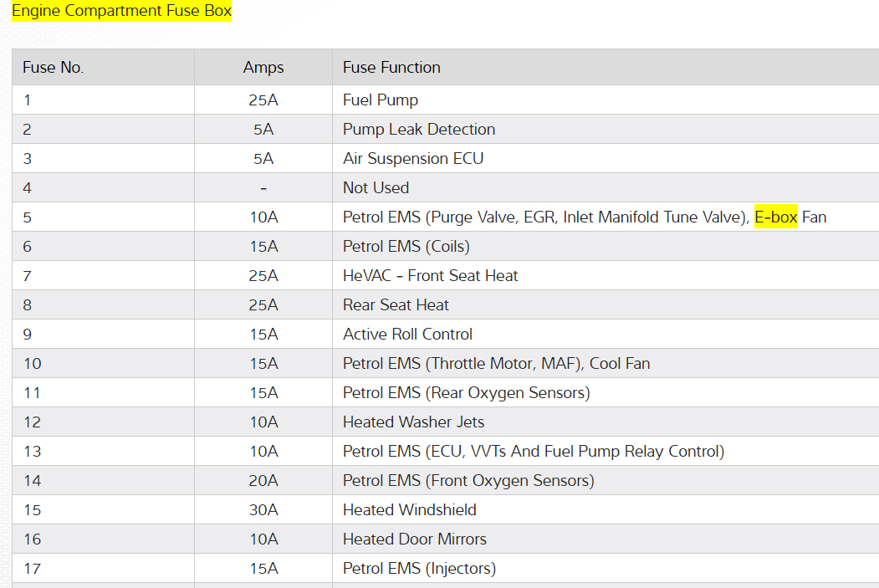Select the "Rear Seat Heat" row text
The image size is (879, 588).
tap(396, 305)
